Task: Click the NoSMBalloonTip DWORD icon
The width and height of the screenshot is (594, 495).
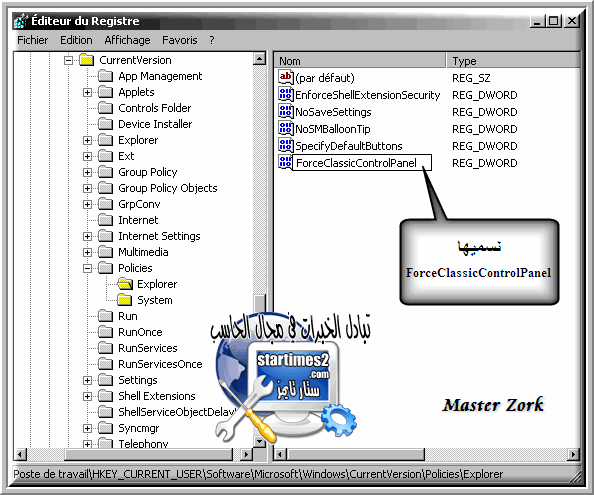Action: 286,128
